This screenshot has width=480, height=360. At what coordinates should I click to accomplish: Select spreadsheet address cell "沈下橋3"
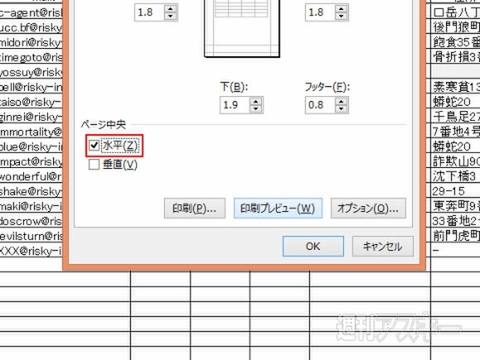pos(455,177)
